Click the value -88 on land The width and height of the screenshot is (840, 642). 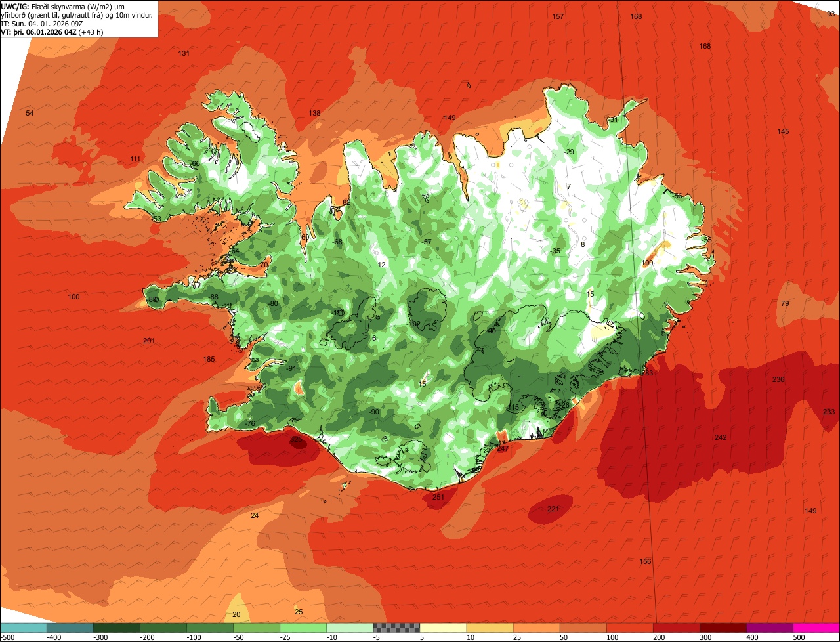214,297
